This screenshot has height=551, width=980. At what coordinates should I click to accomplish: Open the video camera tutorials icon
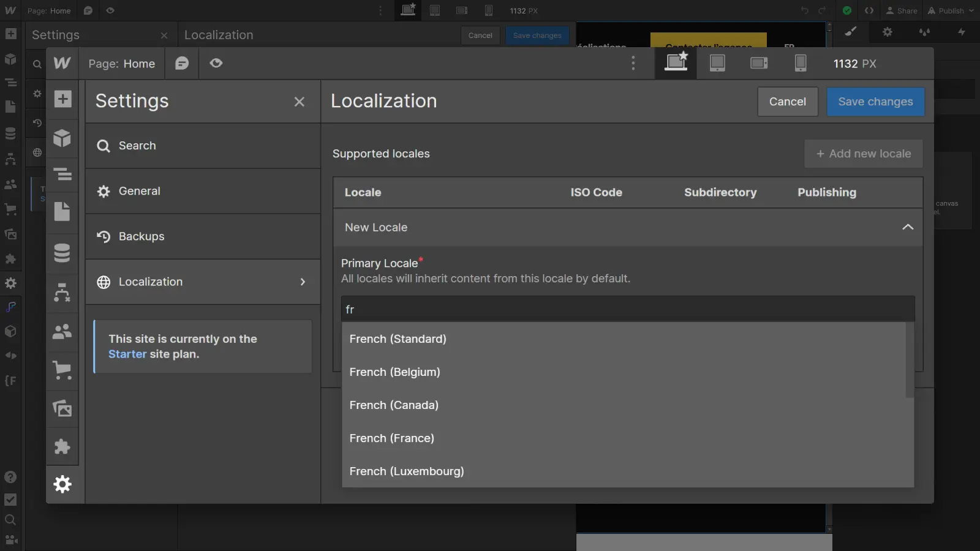(12, 540)
